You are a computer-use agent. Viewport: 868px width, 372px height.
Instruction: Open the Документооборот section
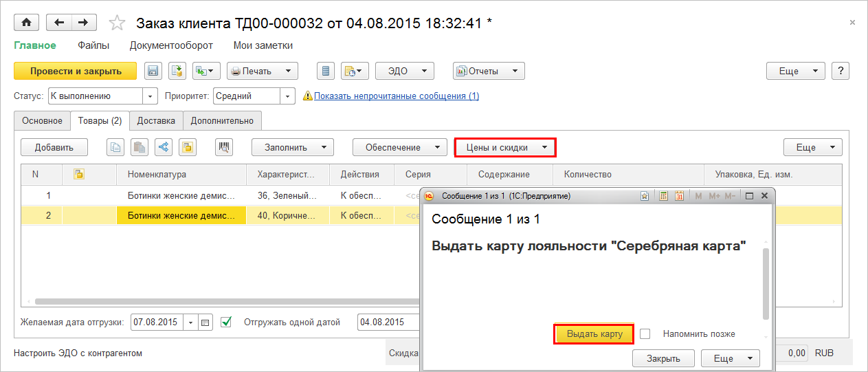tap(171, 45)
